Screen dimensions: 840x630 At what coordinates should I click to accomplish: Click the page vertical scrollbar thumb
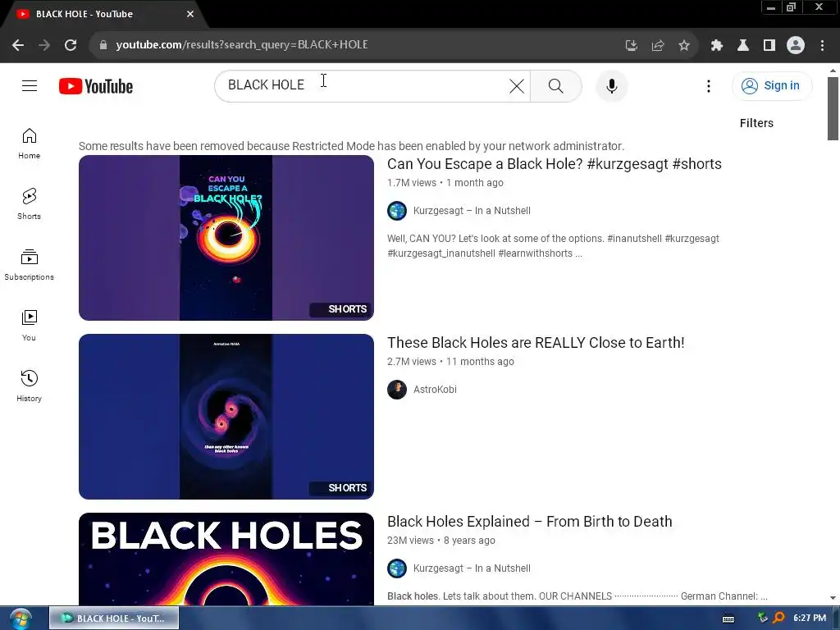point(833,109)
